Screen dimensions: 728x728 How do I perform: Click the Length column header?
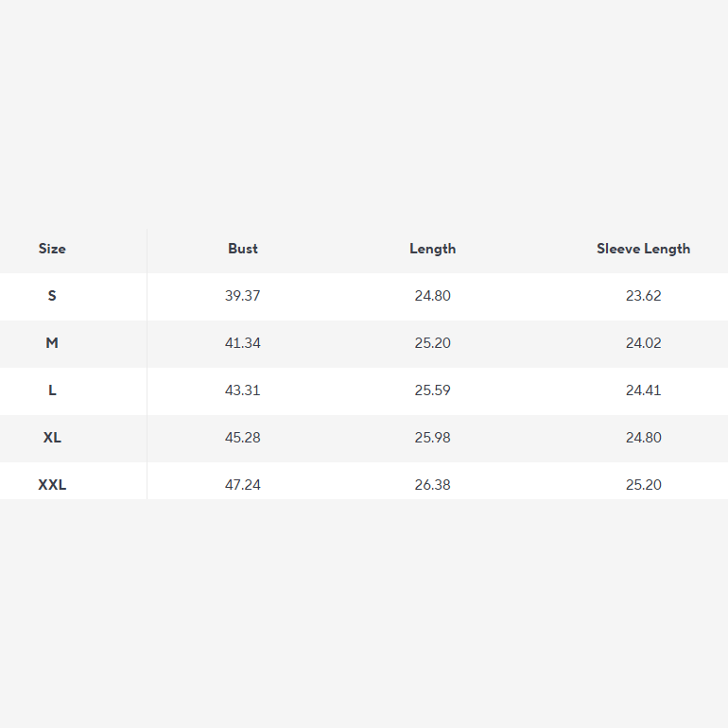coord(432,249)
